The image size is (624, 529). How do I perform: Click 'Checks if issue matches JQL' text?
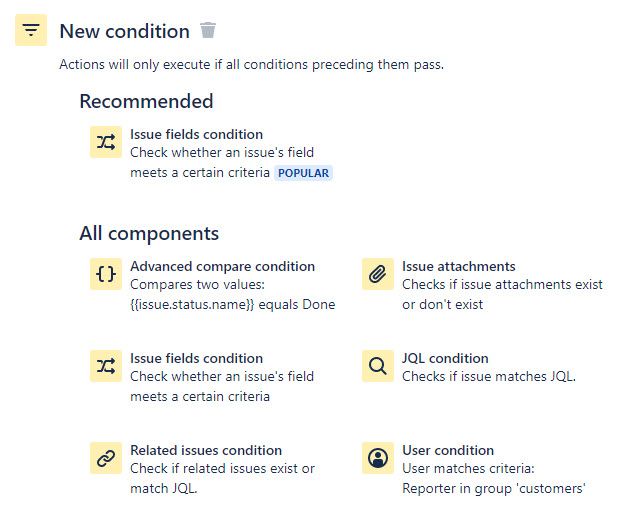point(489,377)
